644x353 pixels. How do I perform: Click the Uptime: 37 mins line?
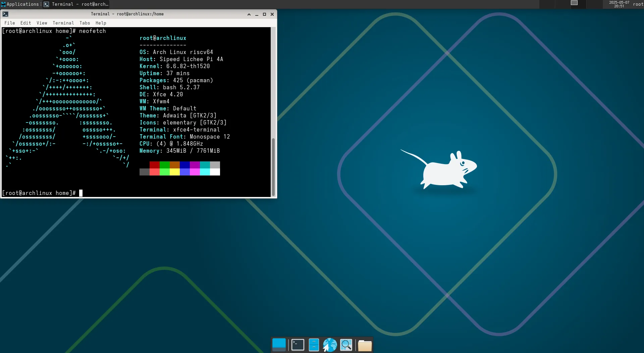click(164, 73)
